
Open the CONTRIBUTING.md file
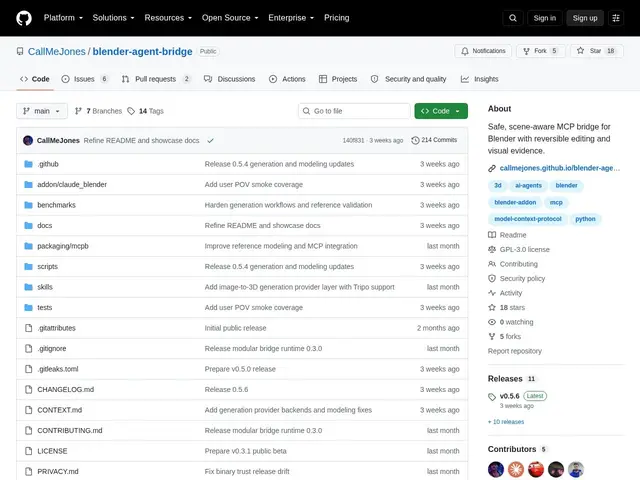click(x=70, y=431)
